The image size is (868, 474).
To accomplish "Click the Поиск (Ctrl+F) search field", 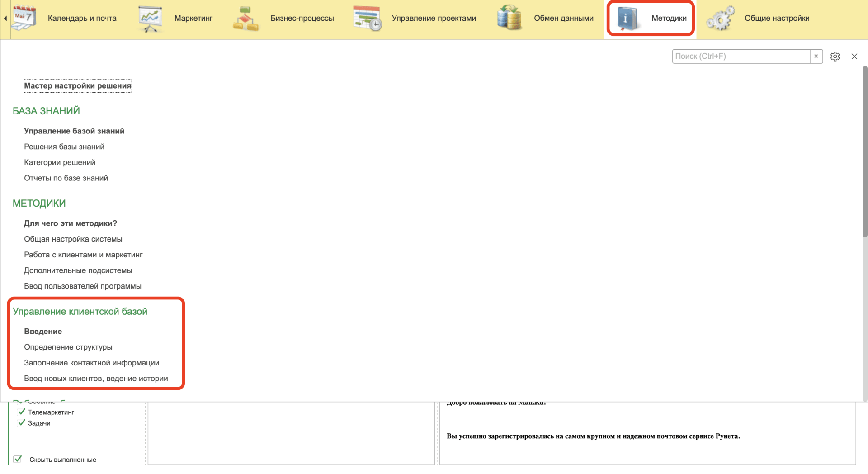I will [741, 57].
